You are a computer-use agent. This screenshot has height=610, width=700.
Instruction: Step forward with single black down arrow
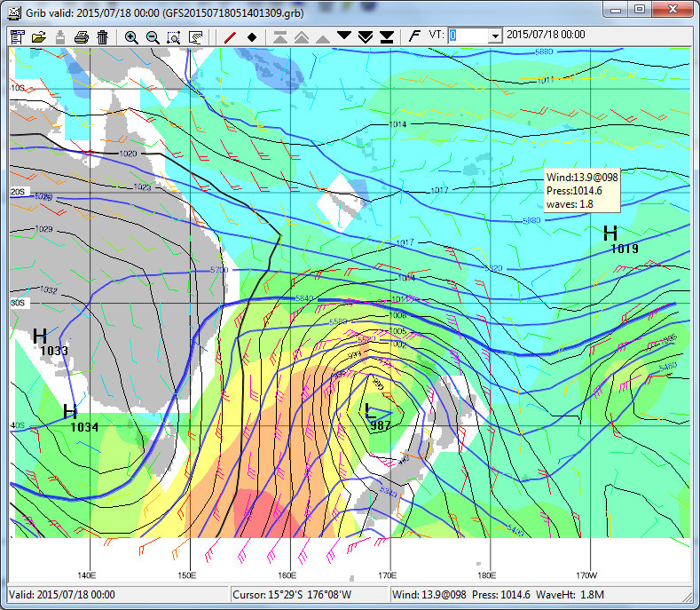point(343,36)
